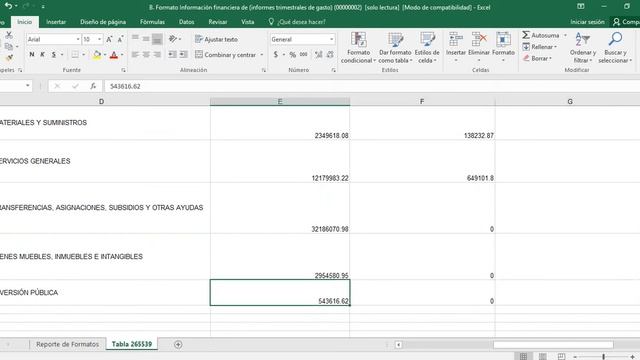Open the font size dropdown
Viewport: 640px width, 360px height.
click(100, 39)
